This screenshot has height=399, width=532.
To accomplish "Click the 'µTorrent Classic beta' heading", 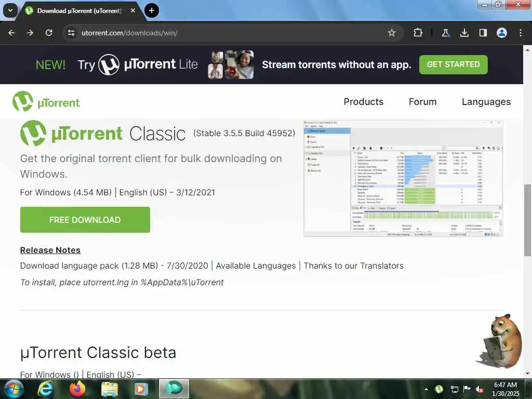I will 98,353.
